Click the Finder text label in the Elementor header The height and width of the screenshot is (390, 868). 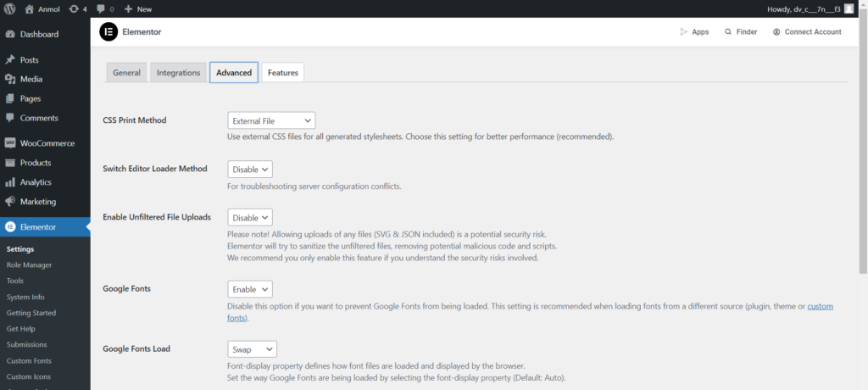point(747,31)
